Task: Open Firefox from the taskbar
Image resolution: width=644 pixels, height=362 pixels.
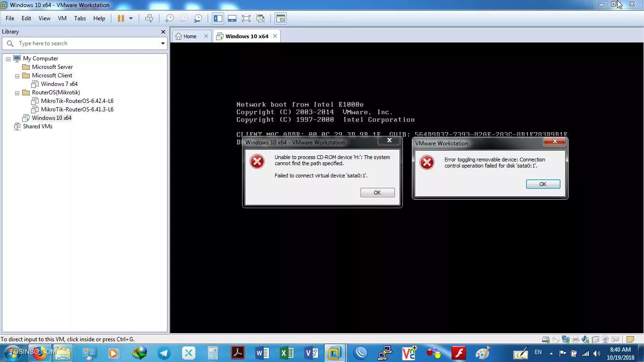Action: click(40, 353)
